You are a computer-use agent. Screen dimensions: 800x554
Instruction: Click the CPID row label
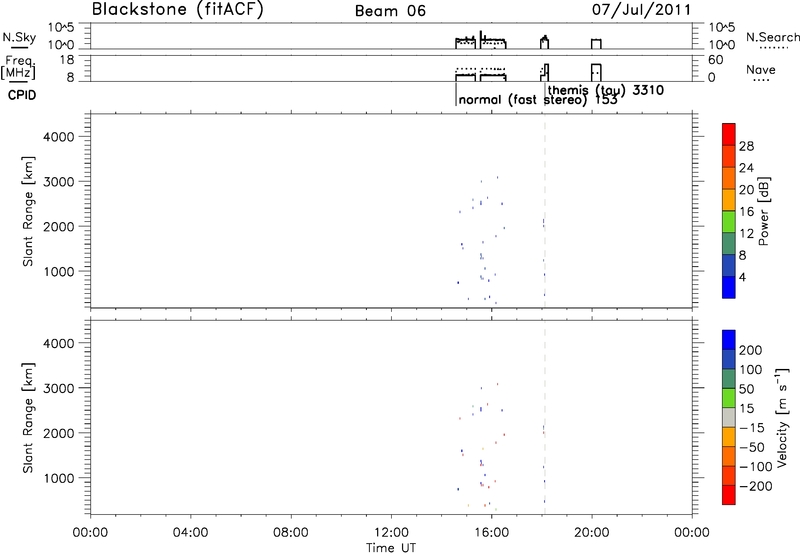click(22, 95)
